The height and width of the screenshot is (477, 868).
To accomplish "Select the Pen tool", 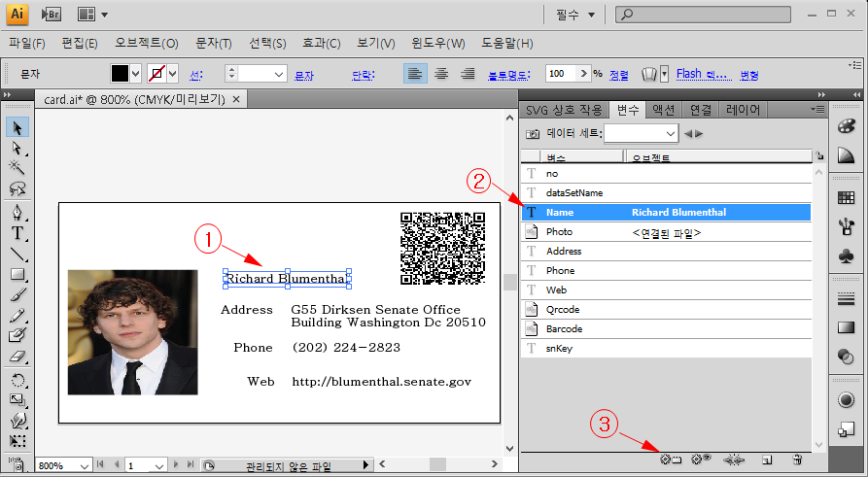I will pos(17,213).
